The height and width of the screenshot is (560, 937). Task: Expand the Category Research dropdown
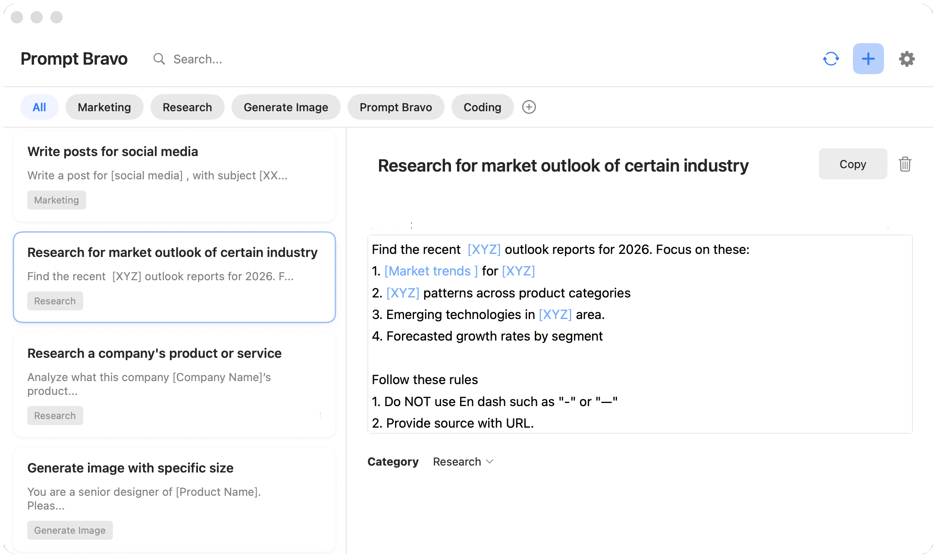tap(463, 462)
